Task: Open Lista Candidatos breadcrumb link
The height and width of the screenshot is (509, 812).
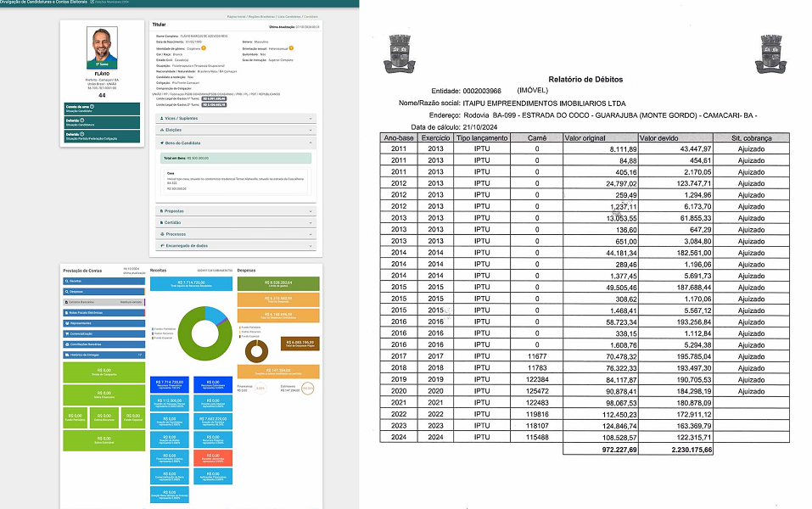Action: coord(284,17)
